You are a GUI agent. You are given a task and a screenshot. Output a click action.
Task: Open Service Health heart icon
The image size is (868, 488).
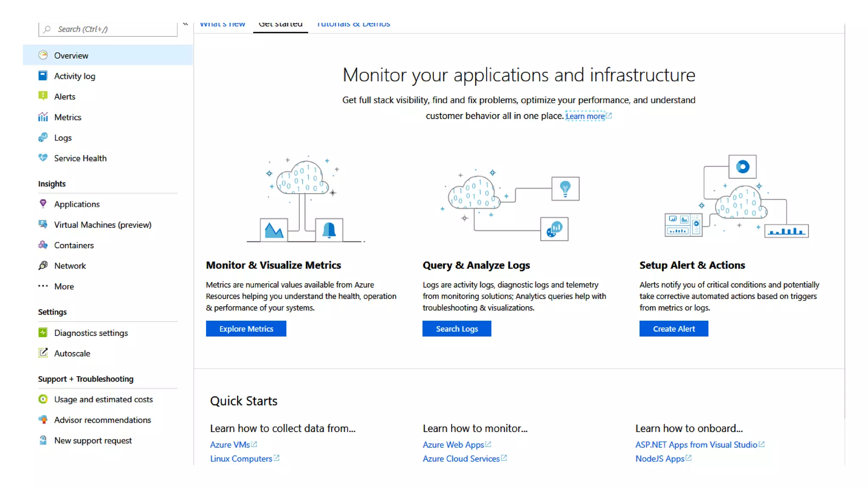coord(43,158)
